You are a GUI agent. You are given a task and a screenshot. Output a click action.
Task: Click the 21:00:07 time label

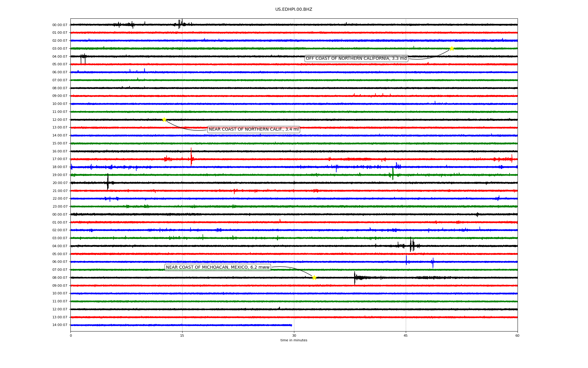(x=60, y=191)
